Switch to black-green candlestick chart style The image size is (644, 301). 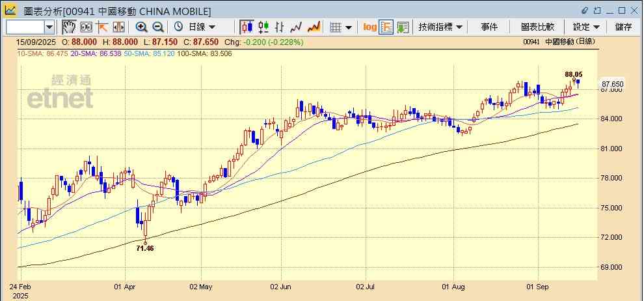[x=263, y=27]
